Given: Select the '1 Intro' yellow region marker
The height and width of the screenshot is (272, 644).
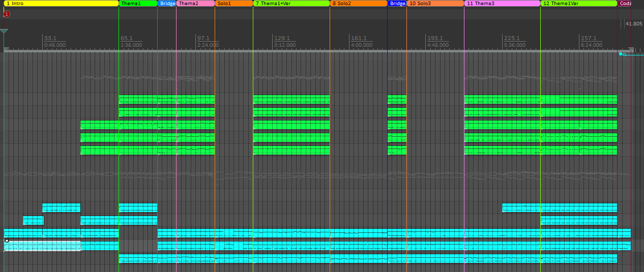Looking at the screenshot, I should (x=61, y=4).
